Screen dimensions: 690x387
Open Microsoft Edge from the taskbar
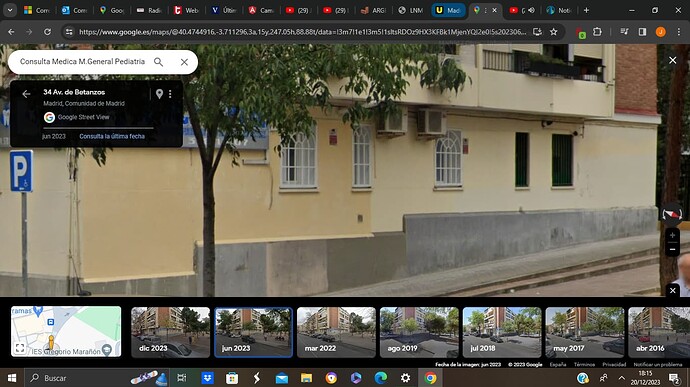(381, 378)
